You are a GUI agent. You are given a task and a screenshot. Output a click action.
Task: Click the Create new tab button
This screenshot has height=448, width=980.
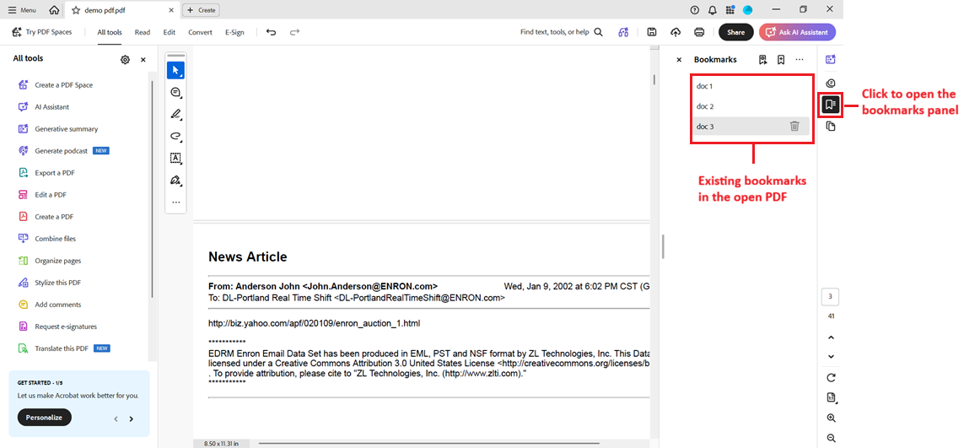coord(201,10)
